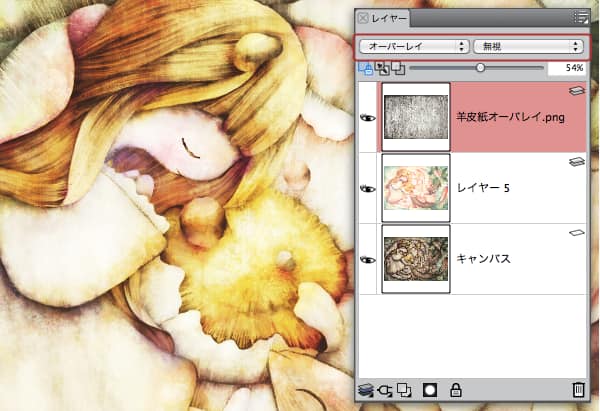The height and width of the screenshot is (411, 600).
Task: Hide the 羊皮紙オーバレイ.png layer
Action: click(x=367, y=117)
